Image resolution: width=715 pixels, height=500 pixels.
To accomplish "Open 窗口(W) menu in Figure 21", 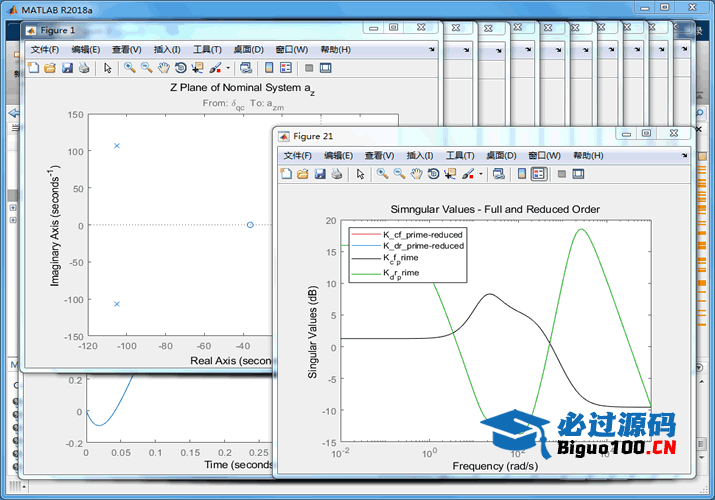I will click(x=544, y=155).
